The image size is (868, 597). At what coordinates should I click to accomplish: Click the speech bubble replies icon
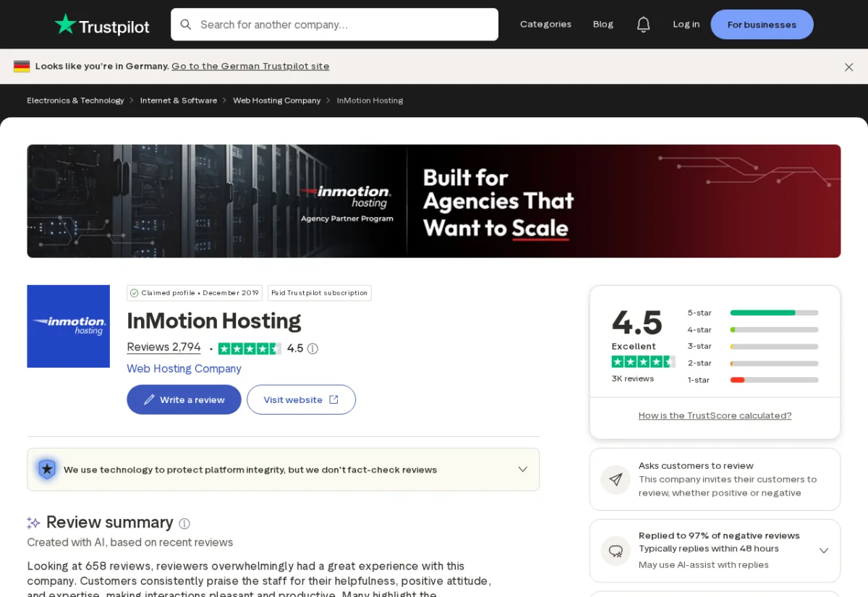(616, 551)
